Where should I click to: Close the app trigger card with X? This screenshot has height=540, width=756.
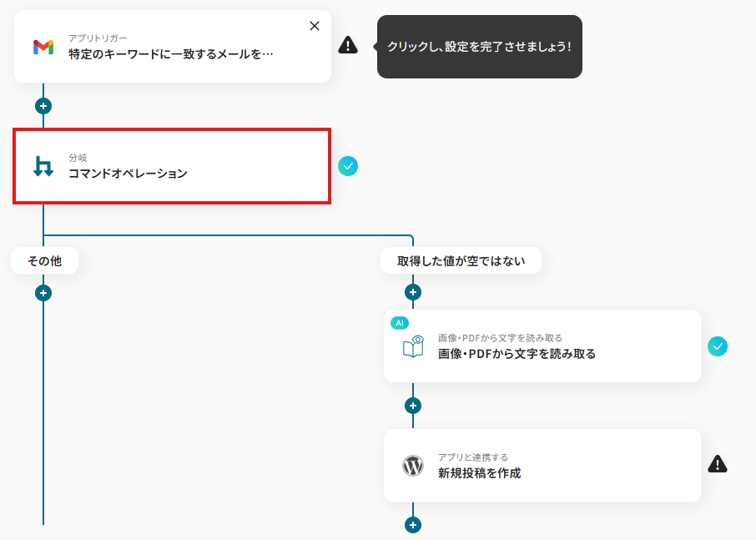pyautogui.click(x=315, y=26)
